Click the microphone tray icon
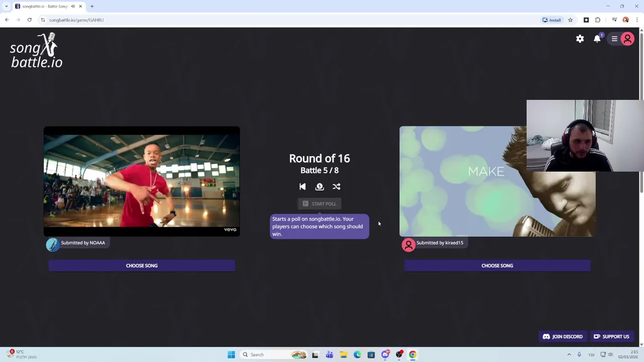Image resolution: width=644 pixels, height=362 pixels. [579, 354]
